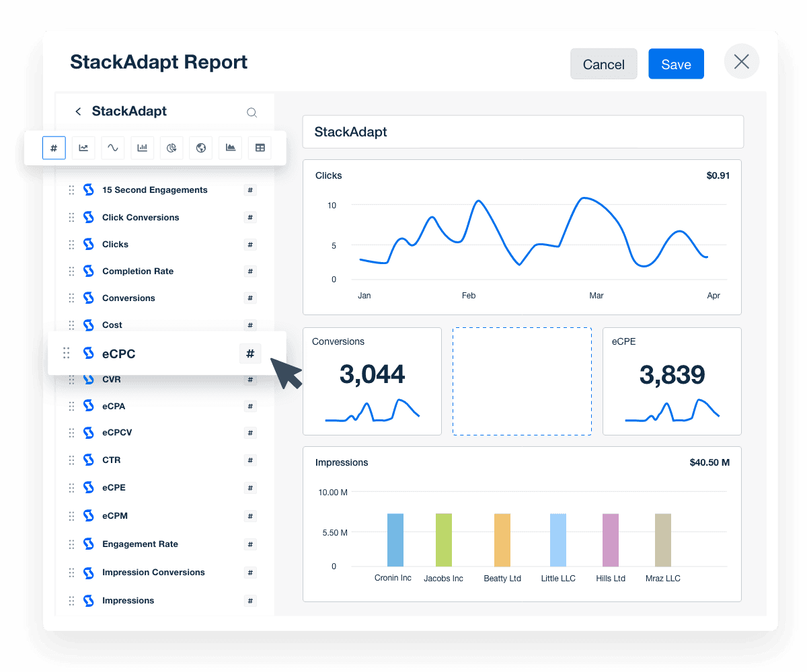Choose the smooth curve chart icon
The image size is (807, 672).
click(112, 148)
